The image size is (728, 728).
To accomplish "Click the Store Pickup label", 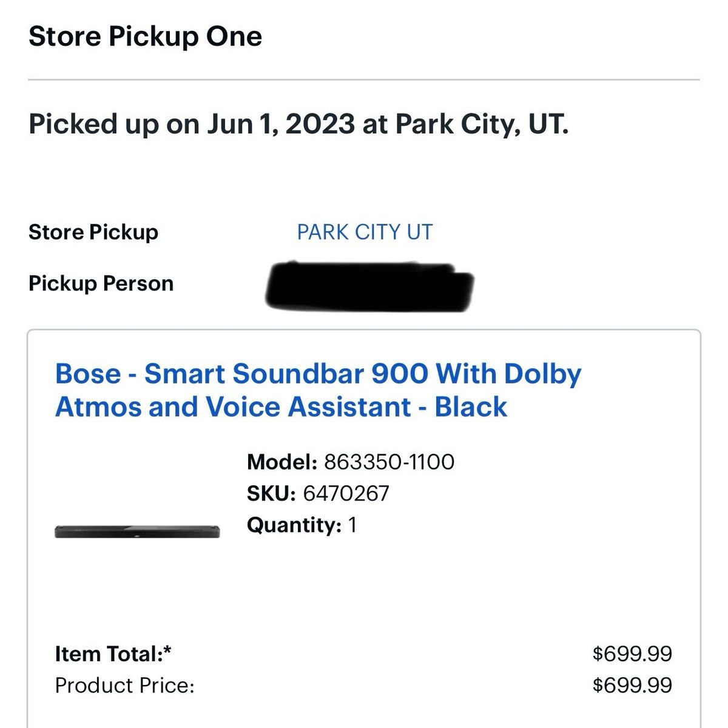I will pyautogui.click(x=93, y=232).
